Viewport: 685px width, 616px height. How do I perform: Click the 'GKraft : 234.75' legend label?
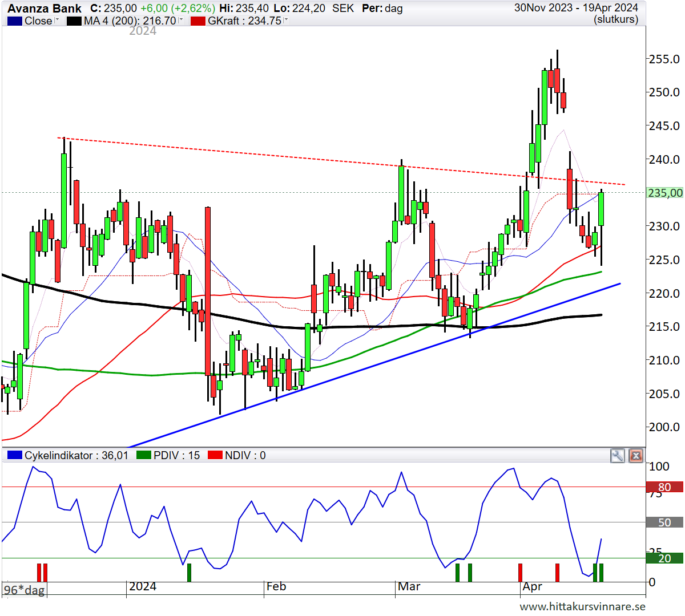245,21
